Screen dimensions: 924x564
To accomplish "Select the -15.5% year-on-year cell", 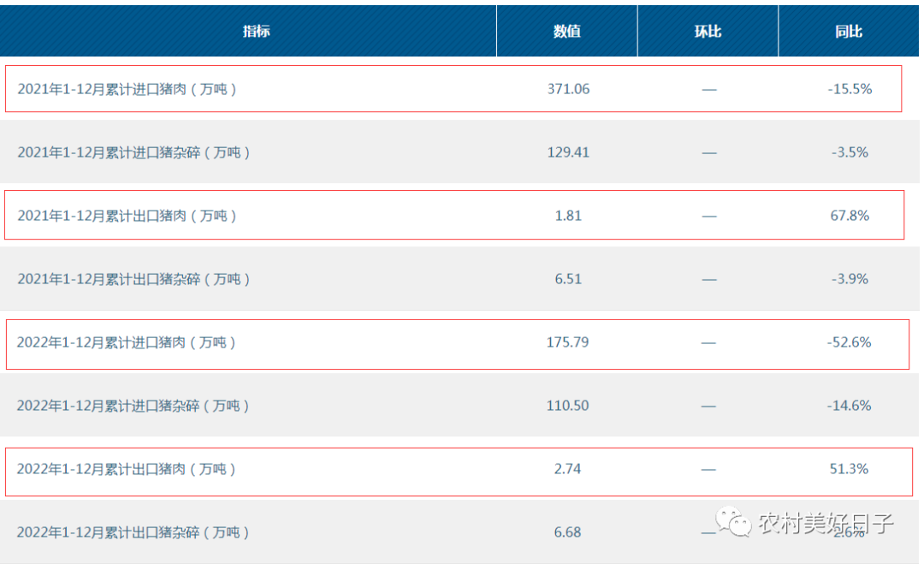I will click(850, 89).
